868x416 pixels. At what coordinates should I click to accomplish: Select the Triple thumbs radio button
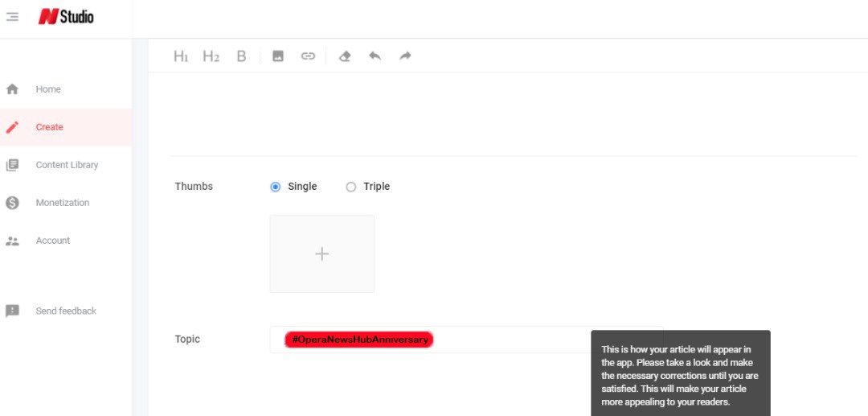coord(350,187)
